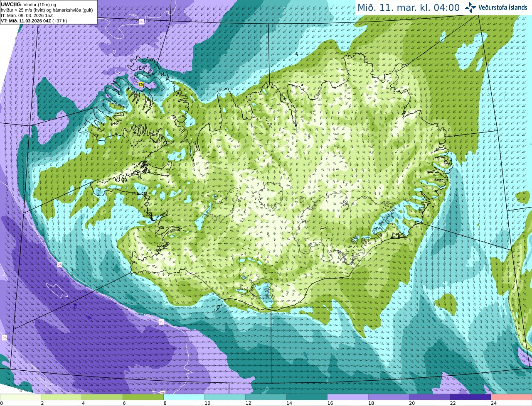This screenshot has height=406, width=532.
Task: Click the scale value 2 below the color bar
Action: 42,403
